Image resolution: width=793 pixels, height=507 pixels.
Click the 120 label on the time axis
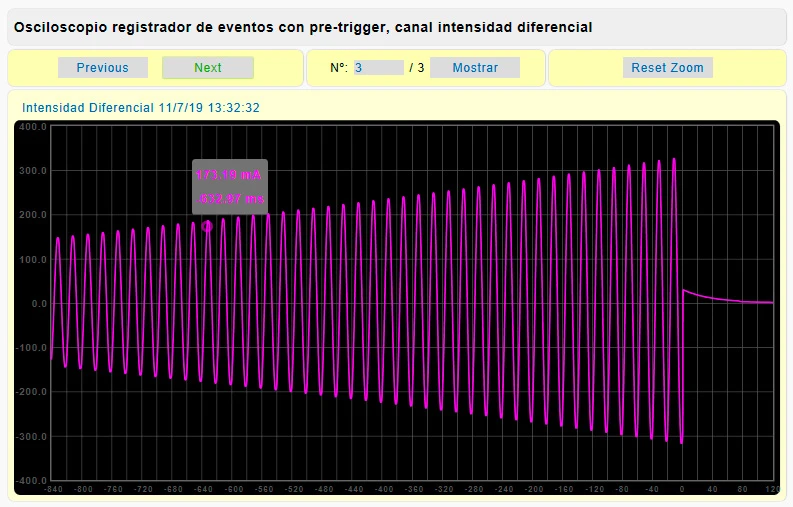click(x=772, y=490)
